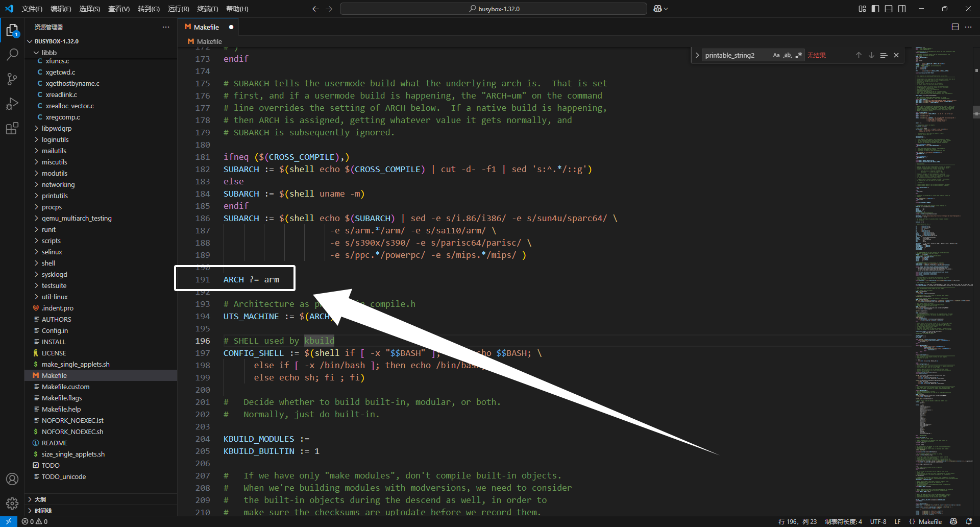Click the busybox-1.32.0 command center search
980x527 pixels.
point(494,9)
